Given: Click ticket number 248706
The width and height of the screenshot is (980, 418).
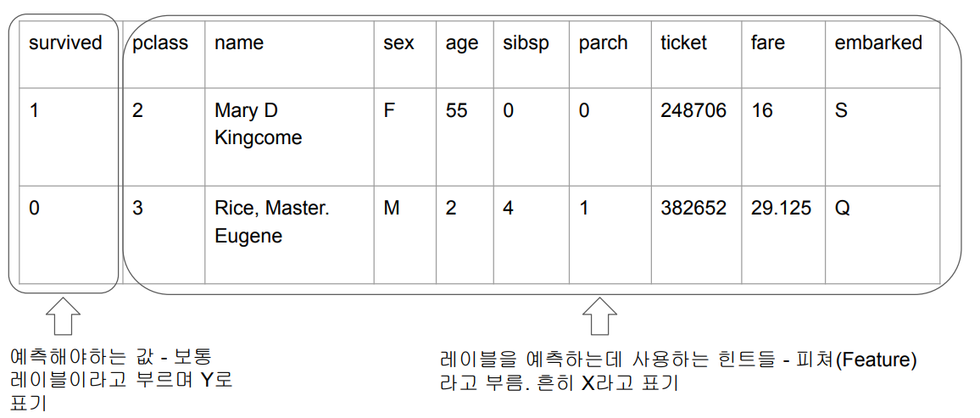Looking at the screenshot, I should [693, 111].
